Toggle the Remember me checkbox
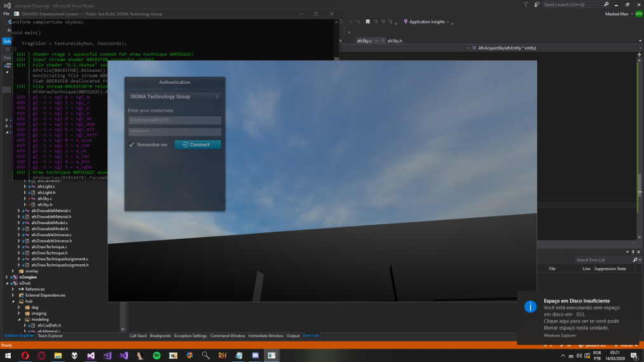This screenshot has width=644, height=362. pyautogui.click(x=132, y=144)
